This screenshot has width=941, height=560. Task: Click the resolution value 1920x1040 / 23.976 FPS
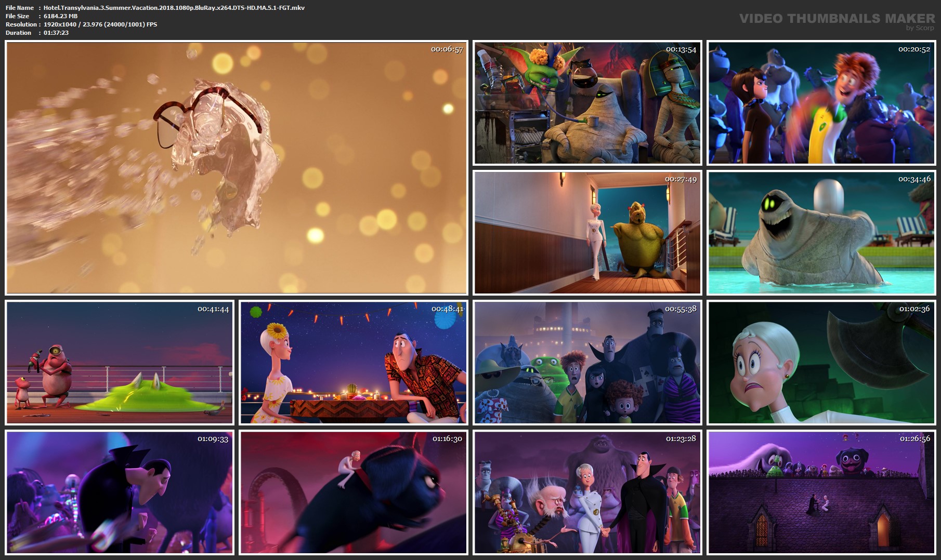click(100, 24)
